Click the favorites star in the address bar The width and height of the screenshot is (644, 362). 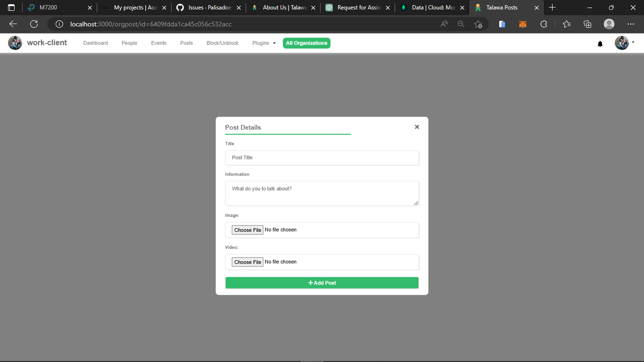(x=478, y=24)
